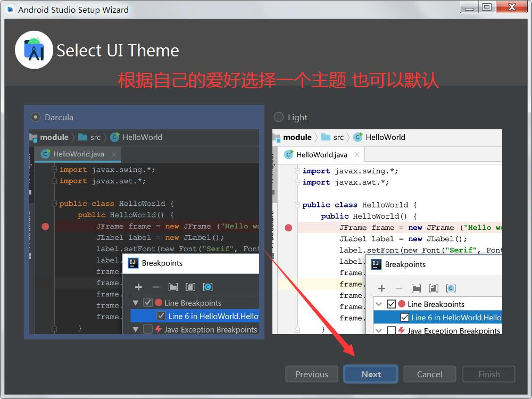Click the remove breakpoint minus icon in Light preview
This screenshot has height=399, width=532.
(399, 288)
